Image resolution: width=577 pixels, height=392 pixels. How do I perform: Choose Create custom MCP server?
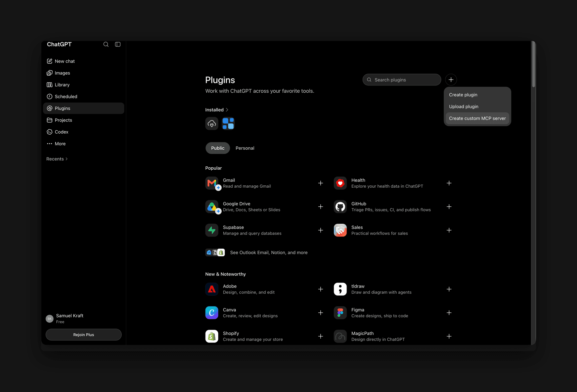(477, 118)
